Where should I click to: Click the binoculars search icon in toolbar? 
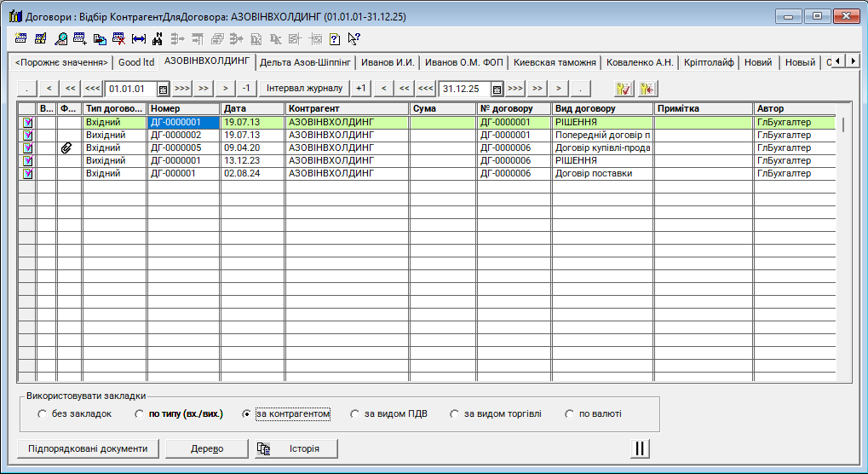click(x=158, y=38)
